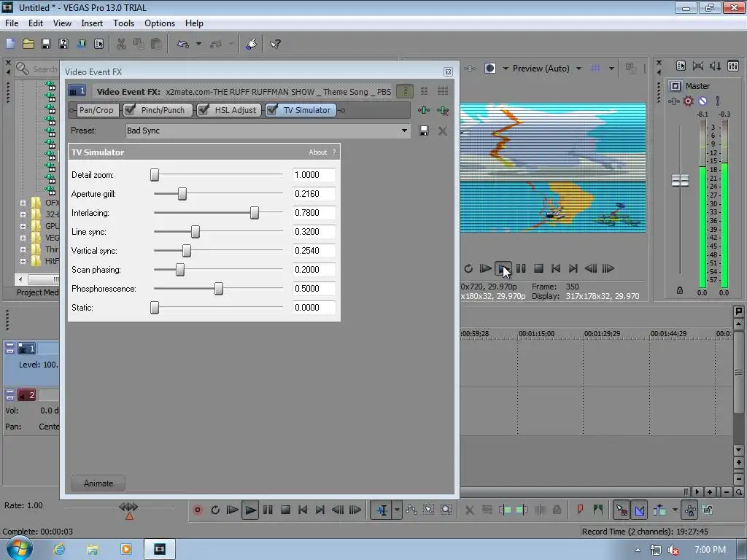Click the Record button in the transport bar
747x560 pixels.
[197, 510]
